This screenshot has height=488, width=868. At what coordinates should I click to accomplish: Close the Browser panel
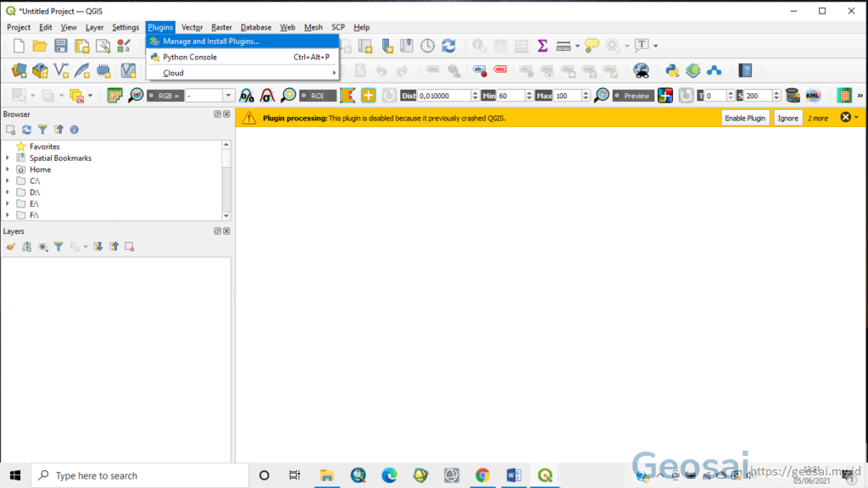pos(226,114)
